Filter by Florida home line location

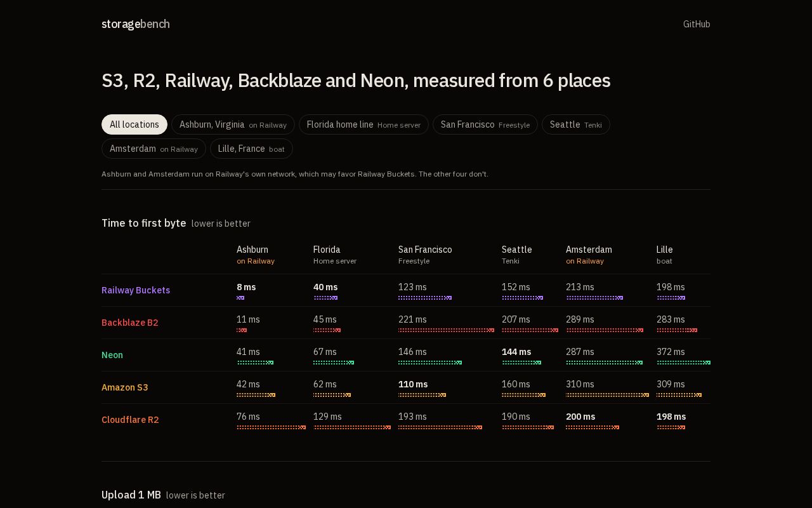pos(363,124)
